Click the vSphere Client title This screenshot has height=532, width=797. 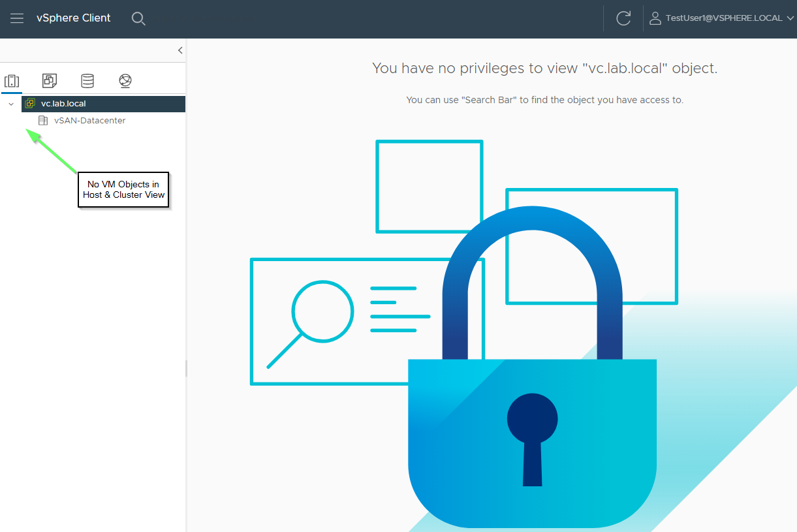(74, 18)
